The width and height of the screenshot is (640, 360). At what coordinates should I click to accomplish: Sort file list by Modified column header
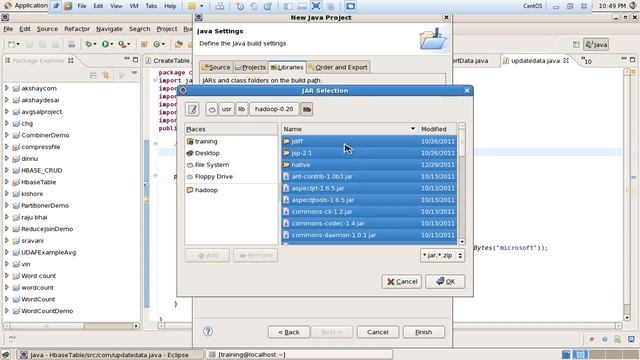point(438,129)
